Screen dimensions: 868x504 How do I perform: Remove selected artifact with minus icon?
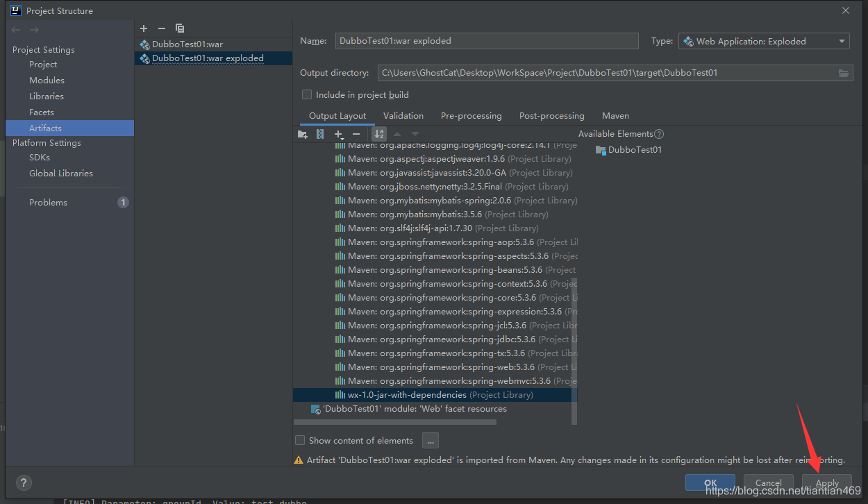pyautogui.click(x=162, y=28)
